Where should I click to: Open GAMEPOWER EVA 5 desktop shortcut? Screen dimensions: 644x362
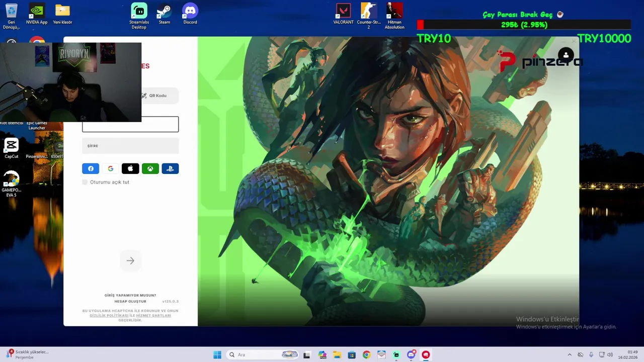click(11, 184)
